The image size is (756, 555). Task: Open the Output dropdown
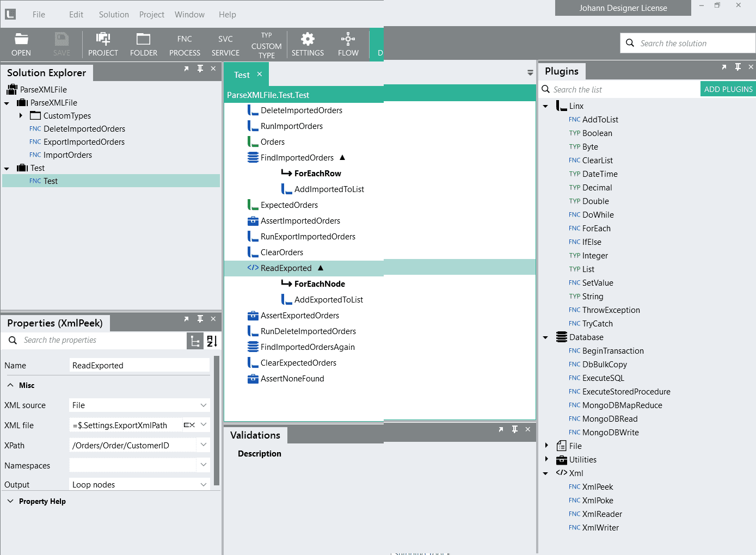(x=204, y=484)
